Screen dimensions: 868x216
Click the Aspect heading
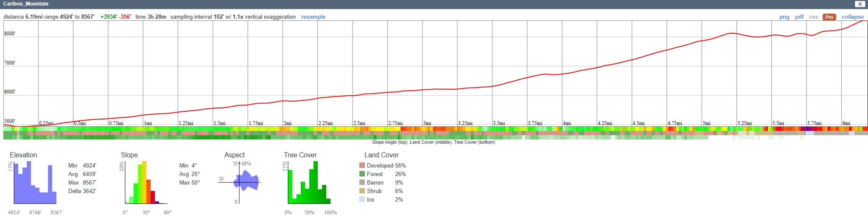(x=234, y=155)
